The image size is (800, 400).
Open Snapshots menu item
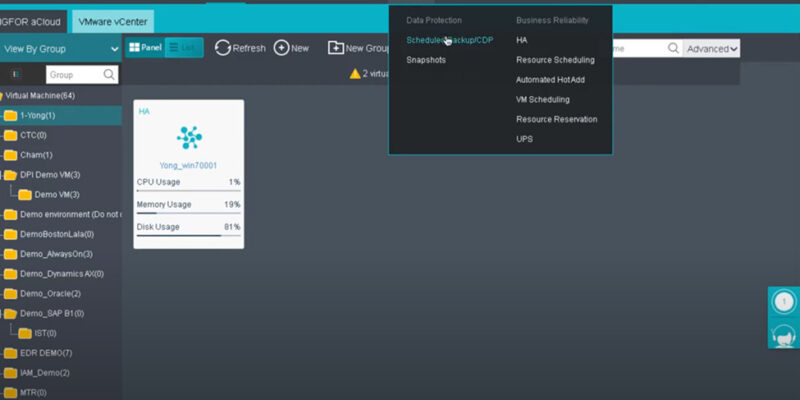click(x=426, y=60)
